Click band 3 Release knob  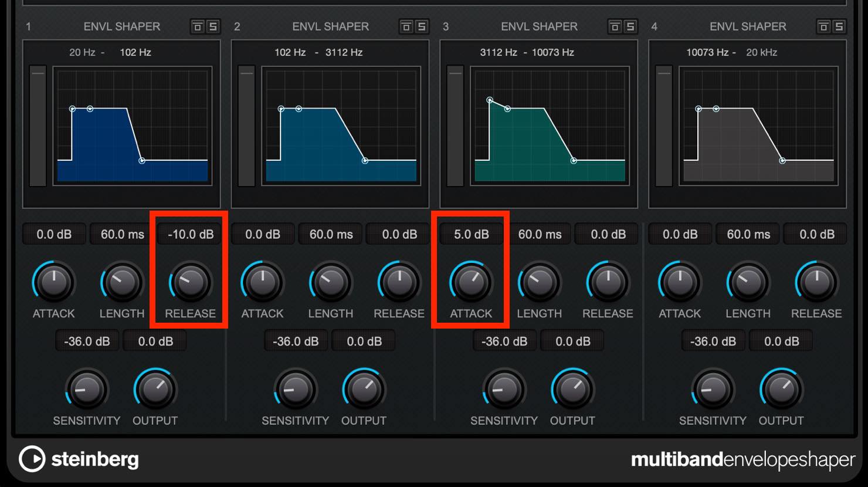[608, 282]
